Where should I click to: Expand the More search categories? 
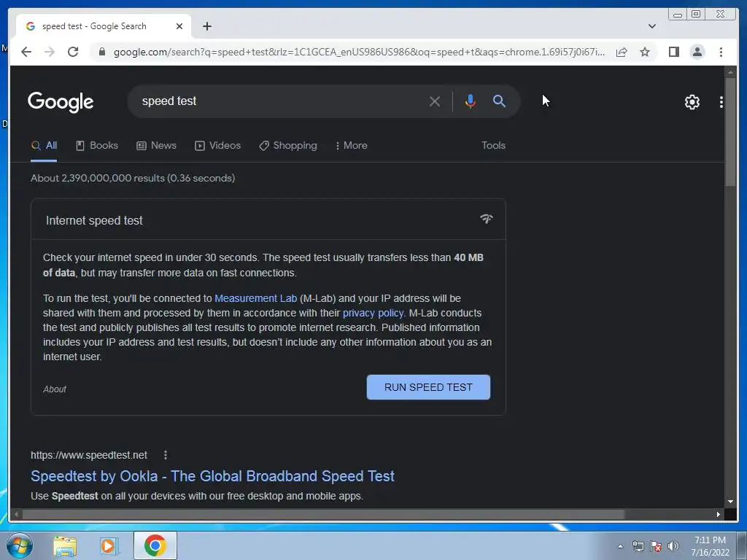351,146
